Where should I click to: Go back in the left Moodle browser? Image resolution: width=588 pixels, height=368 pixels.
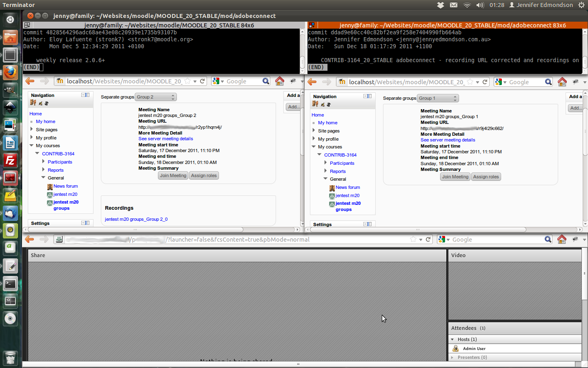[x=30, y=81]
